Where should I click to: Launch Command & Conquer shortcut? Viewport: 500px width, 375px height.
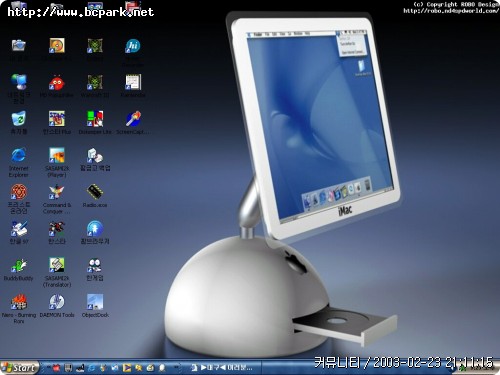click(x=57, y=192)
